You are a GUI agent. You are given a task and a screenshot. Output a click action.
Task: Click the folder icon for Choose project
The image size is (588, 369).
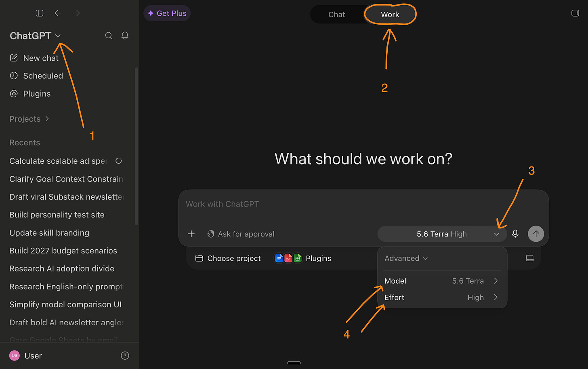pyautogui.click(x=199, y=258)
